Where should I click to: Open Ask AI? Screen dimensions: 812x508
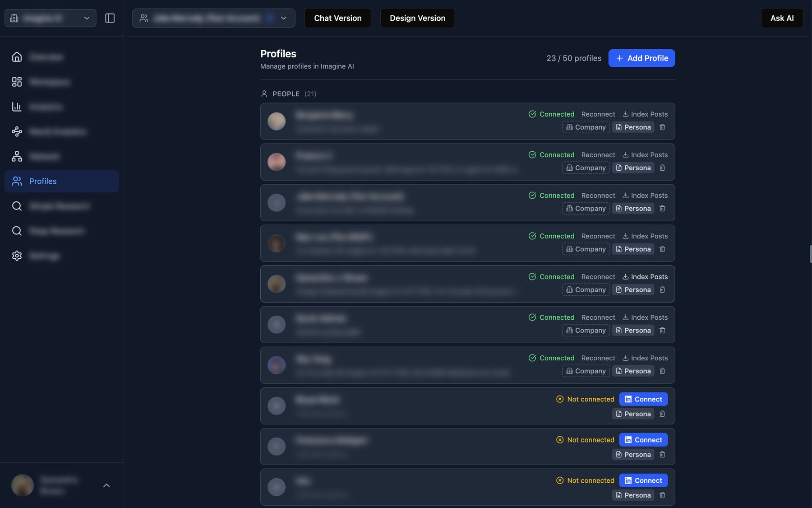[782, 18]
